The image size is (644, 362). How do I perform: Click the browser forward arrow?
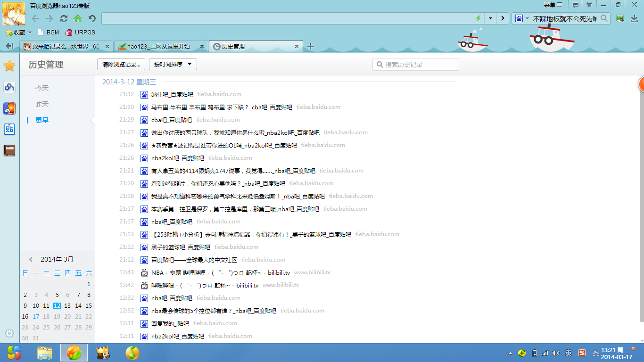coord(50,18)
